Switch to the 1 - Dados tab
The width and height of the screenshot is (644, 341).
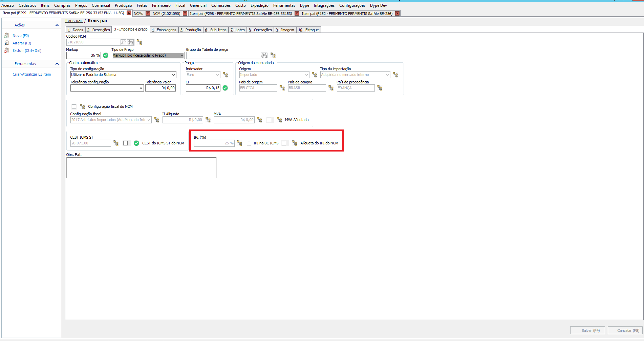[x=76, y=30]
